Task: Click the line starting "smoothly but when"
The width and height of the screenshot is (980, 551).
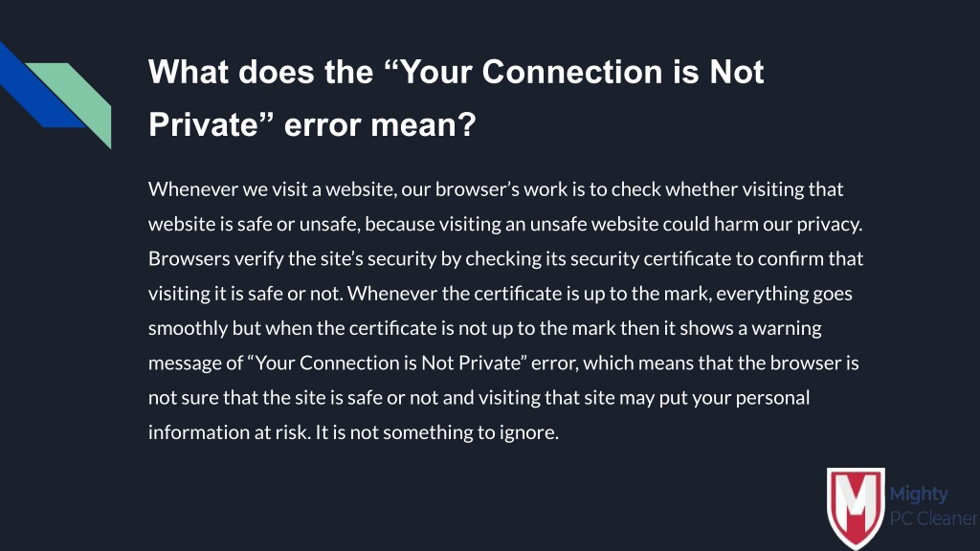Action: [485, 328]
